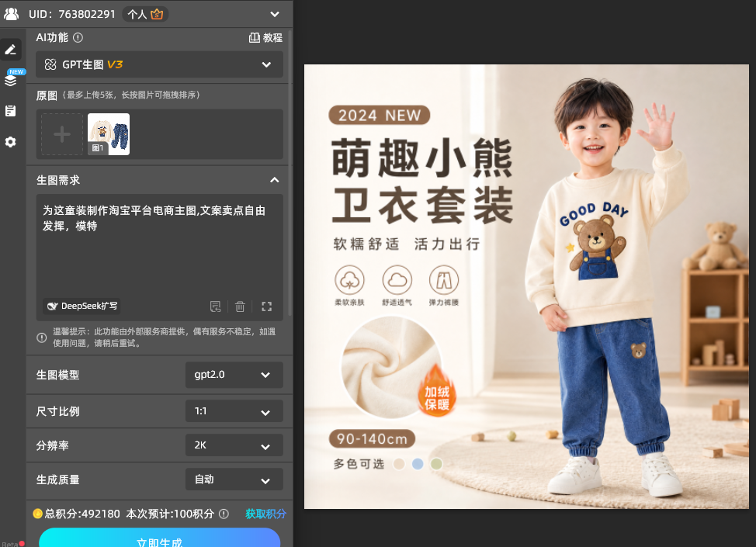The height and width of the screenshot is (547, 756).
Task: Click the crown membership badge icon
Action: click(x=157, y=15)
